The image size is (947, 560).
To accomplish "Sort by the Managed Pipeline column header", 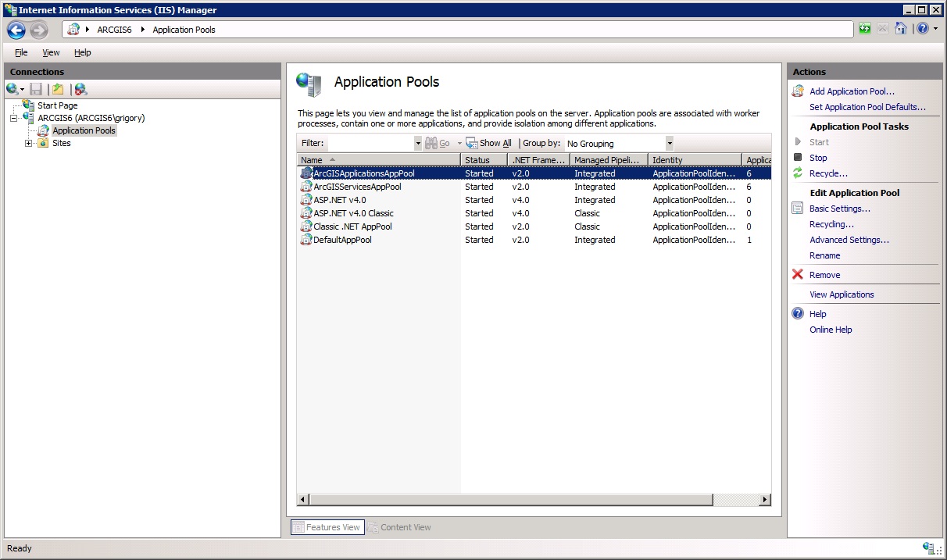I will coord(609,160).
